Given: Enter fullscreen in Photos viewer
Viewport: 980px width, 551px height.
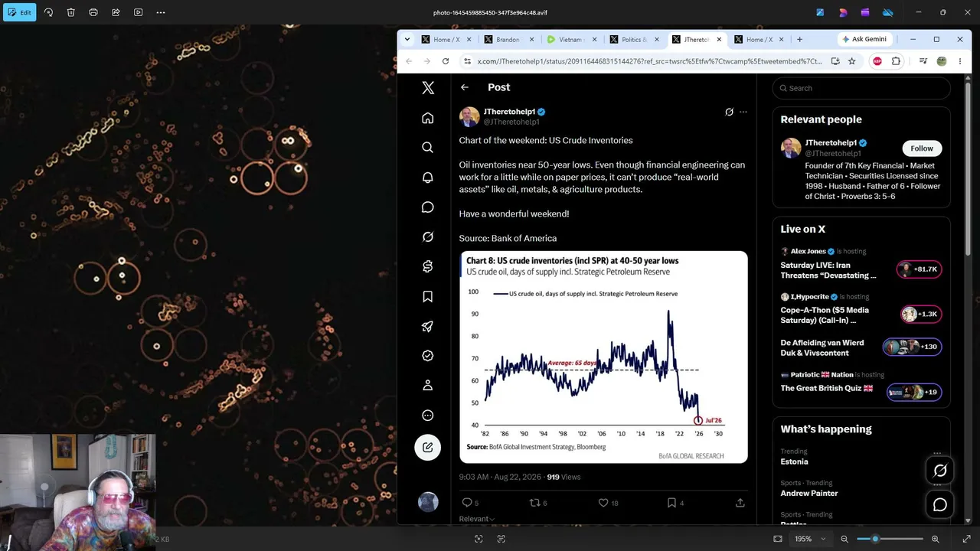Looking at the screenshot, I should (x=966, y=539).
